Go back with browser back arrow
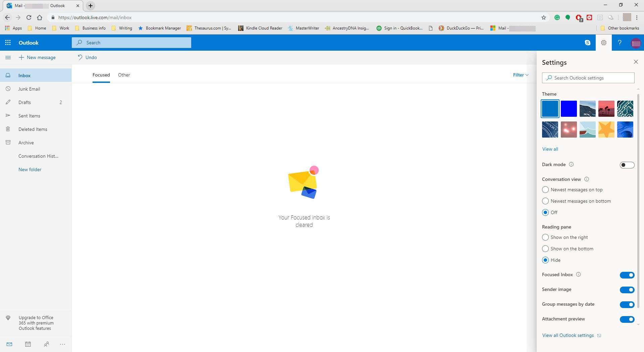Viewport: 644px width, 352px height. pos(7,17)
